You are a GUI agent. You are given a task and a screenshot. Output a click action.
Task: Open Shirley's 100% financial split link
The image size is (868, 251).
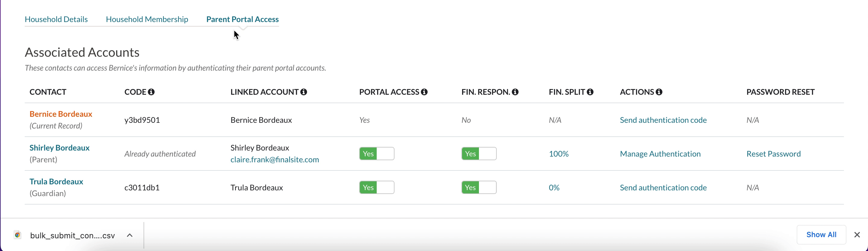(x=559, y=154)
